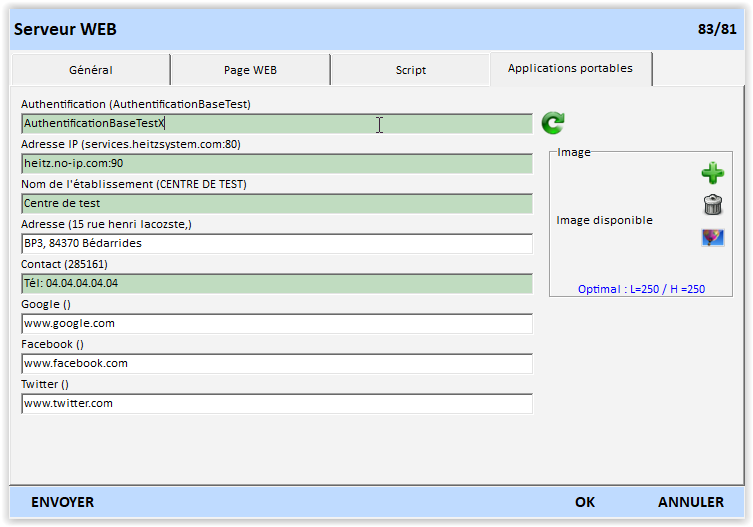
Task: Click the 'Serveur WEB' title text
Action: [65, 29]
